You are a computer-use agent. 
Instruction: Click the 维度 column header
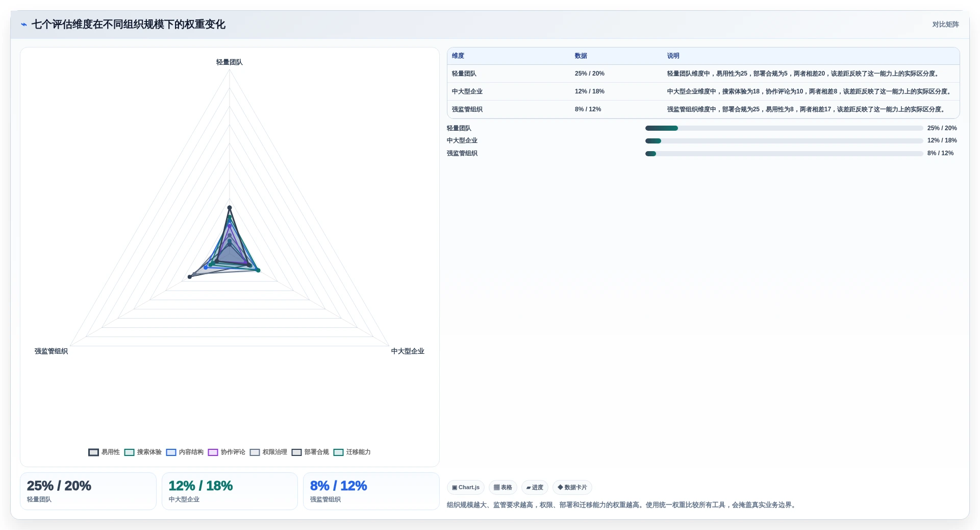tap(458, 56)
